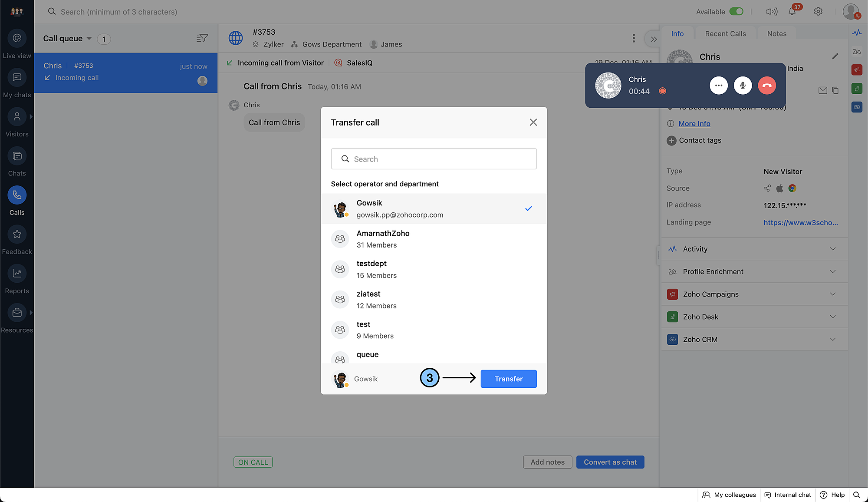
Task: Mute microphone in the call widget
Action: tap(743, 86)
